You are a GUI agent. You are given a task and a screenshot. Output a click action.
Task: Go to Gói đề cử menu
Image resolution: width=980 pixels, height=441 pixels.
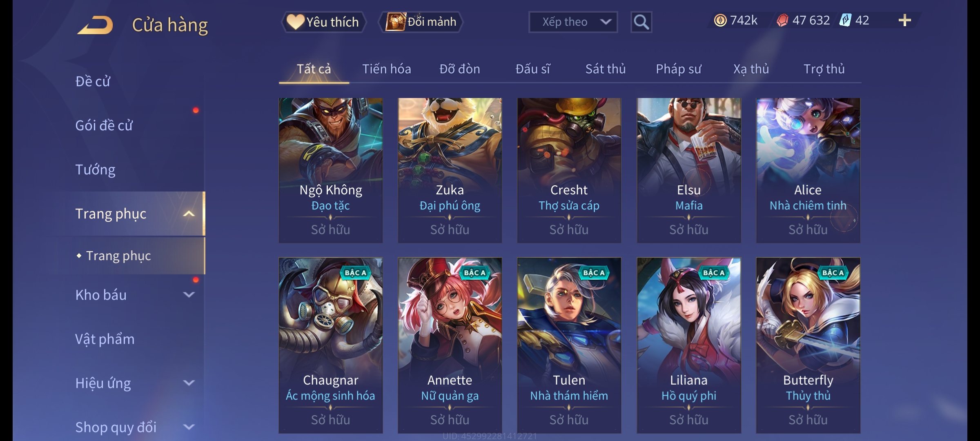(104, 125)
